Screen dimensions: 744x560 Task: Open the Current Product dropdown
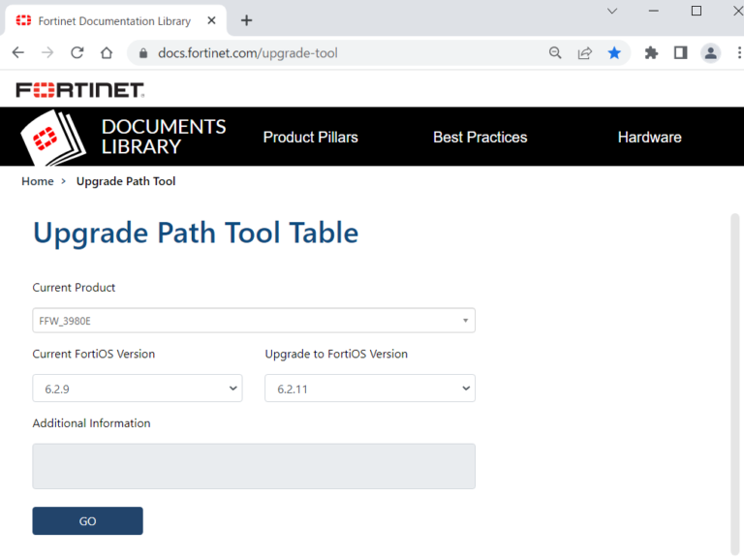(x=254, y=321)
